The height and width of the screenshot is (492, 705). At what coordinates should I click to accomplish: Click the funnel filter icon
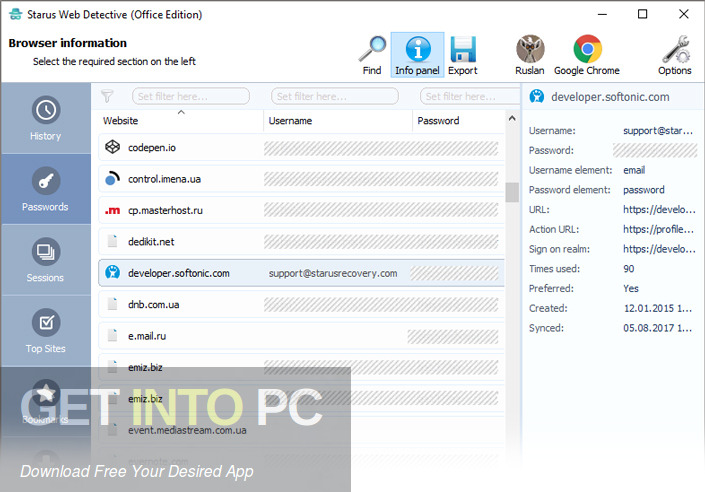coord(107,96)
